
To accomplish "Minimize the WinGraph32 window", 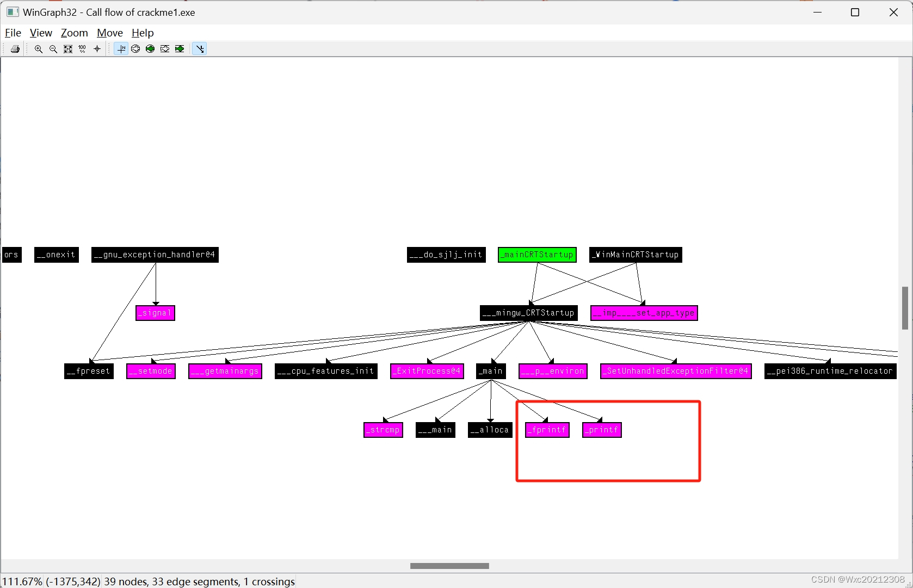I will (x=817, y=12).
